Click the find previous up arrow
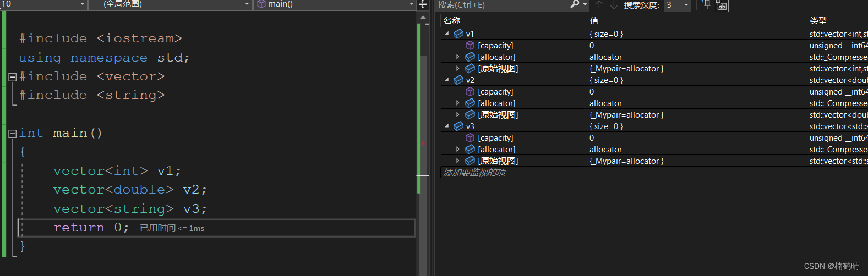The image size is (868, 276). 599,5
